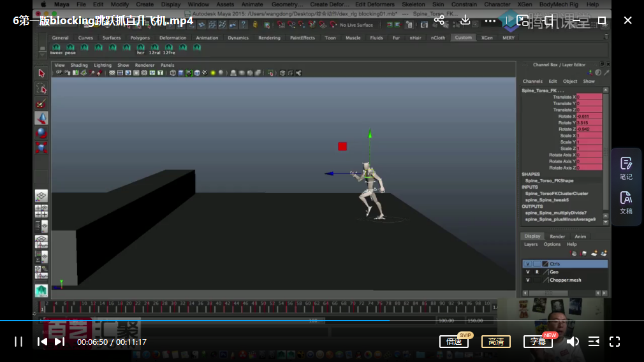The width and height of the screenshot is (644, 362).
Task: Toggle wireframe shading cube icon in viewport
Action: pos(173,73)
